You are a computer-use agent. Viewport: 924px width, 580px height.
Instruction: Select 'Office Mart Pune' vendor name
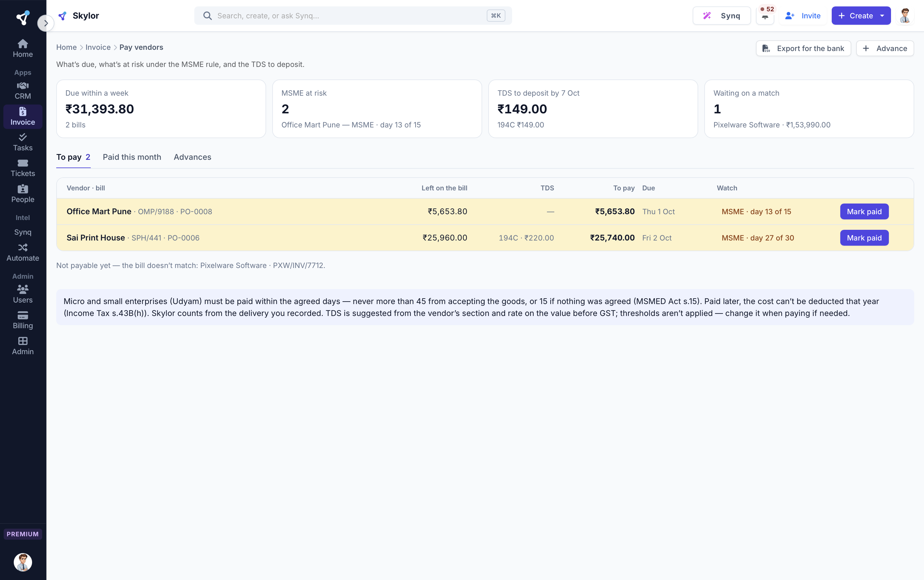click(99, 211)
